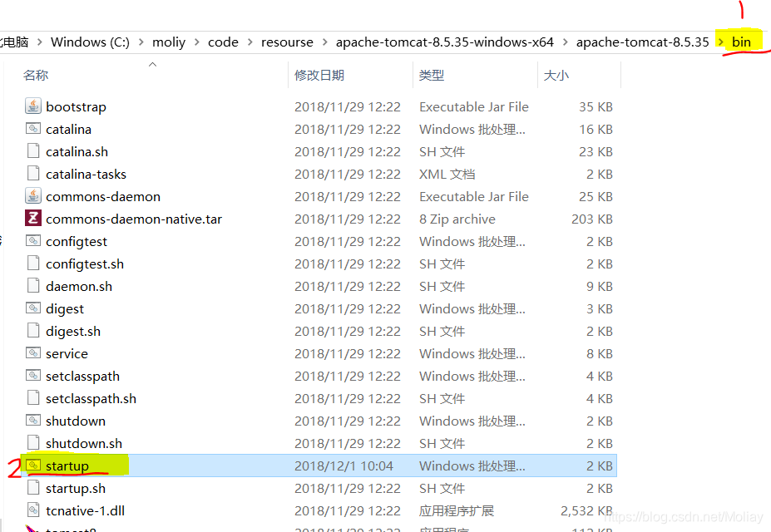Go to apache-tomcat-8.5.35 breadcrumb
Screen dimensions: 771x532
642,42
